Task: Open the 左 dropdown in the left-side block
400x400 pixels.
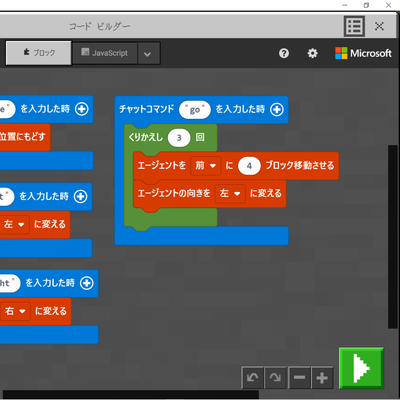Action: tap(14, 224)
